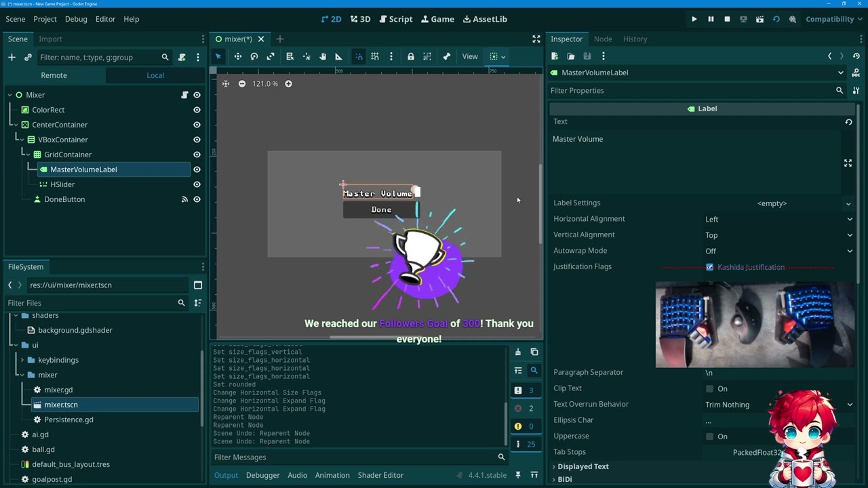
Task: Switch to the 3D workspace
Action: point(360,19)
